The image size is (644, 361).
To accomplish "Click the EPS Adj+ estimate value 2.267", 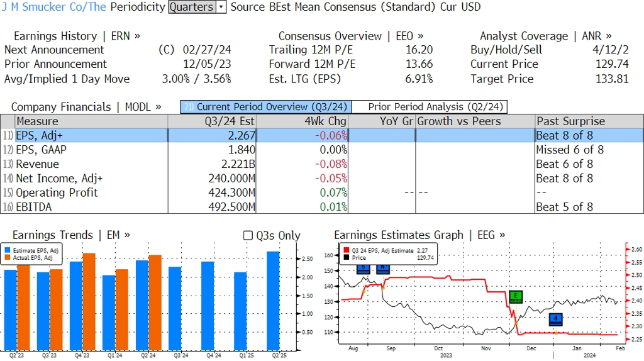I will tap(241, 135).
